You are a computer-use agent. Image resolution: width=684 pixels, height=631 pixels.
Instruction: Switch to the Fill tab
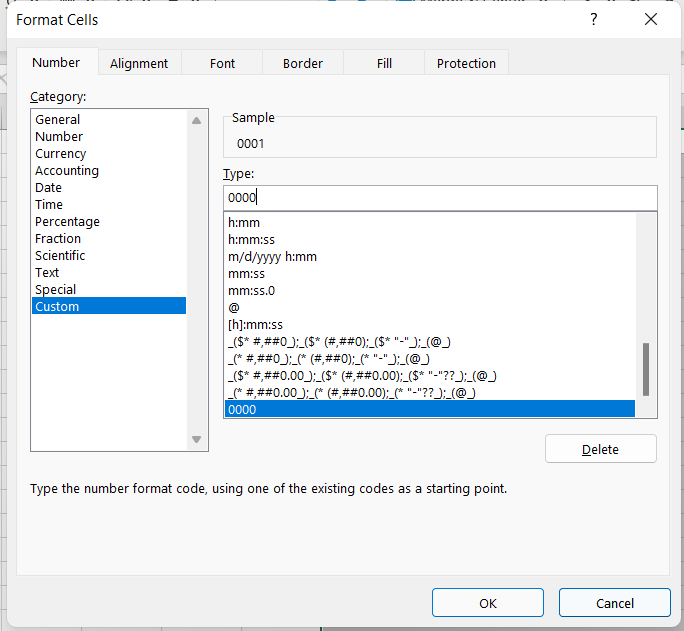(384, 63)
